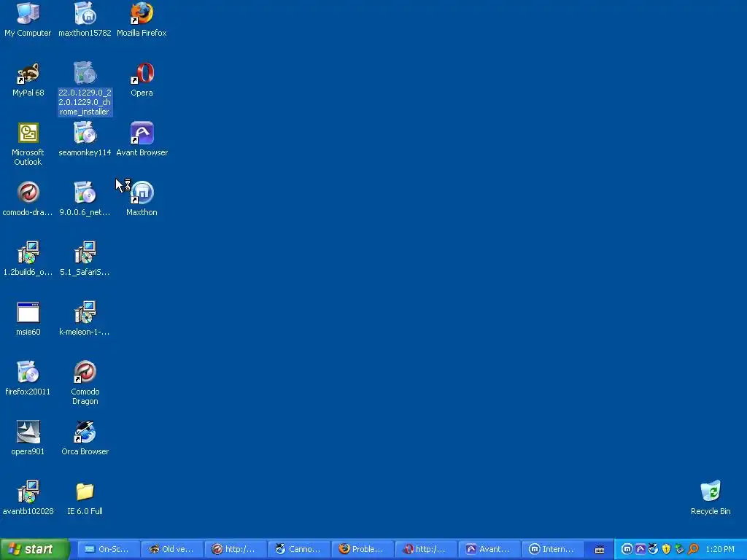Select the opera901 installer icon

[x=28, y=438]
